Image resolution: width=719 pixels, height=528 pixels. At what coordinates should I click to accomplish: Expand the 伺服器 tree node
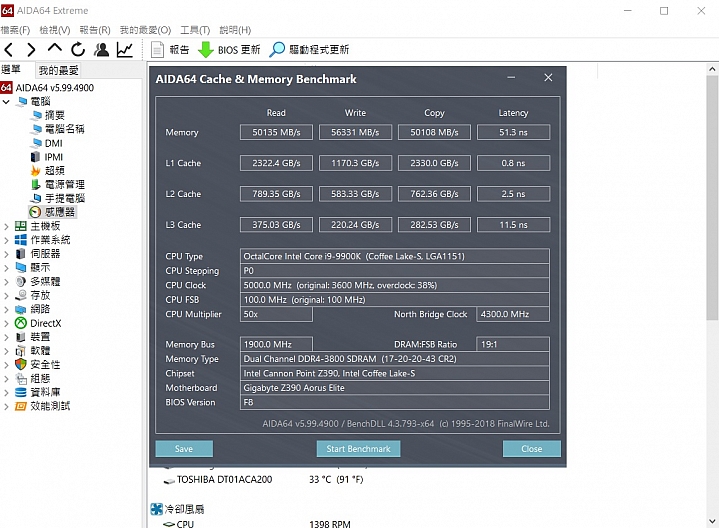pos(6,254)
